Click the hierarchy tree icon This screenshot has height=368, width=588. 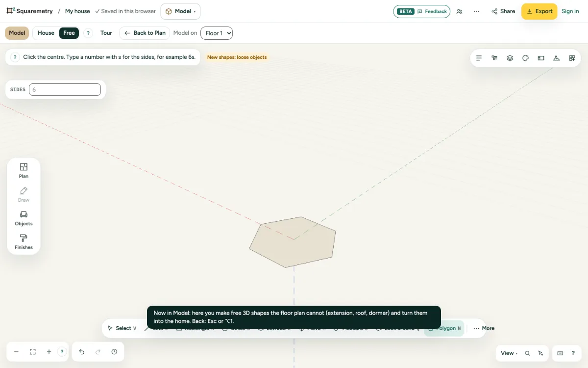494,58
